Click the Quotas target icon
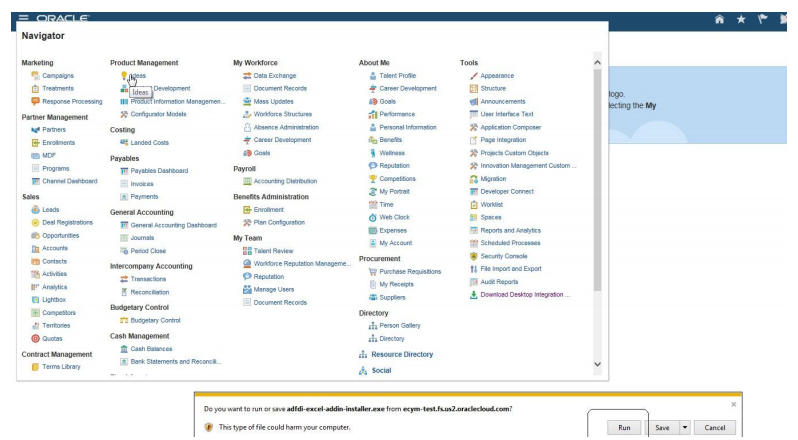798x440 pixels. [x=35, y=338]
